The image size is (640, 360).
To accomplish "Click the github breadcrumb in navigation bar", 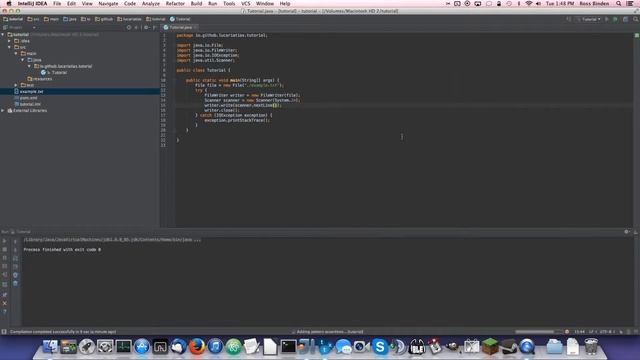I will tap(104, 19).
